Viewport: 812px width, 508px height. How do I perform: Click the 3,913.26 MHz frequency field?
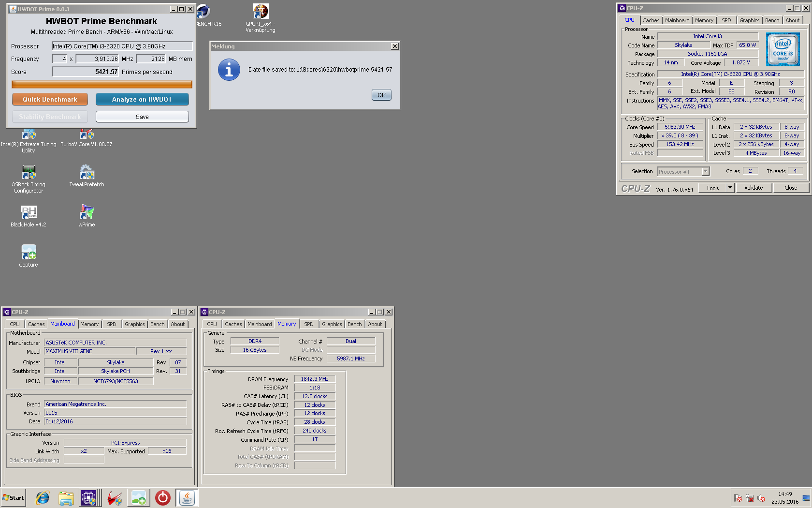pos(97,59)
